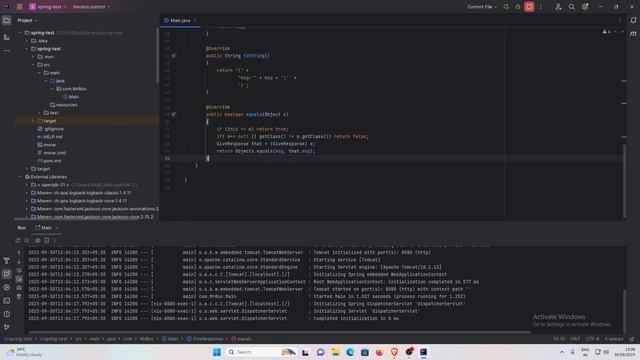This screenshot has height=360, width=640.
Task: Close the Main.java editor tab
Action: 195,20
